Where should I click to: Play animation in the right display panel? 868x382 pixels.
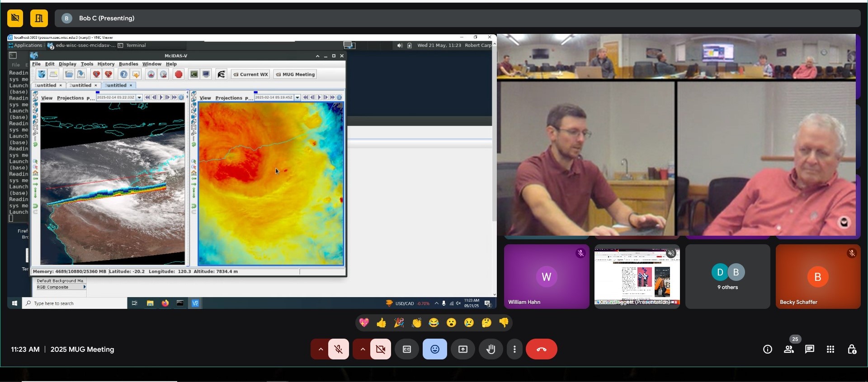319,98
